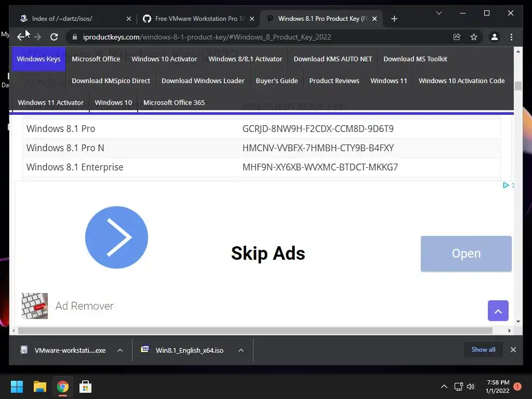The image size is (532, 399).
Task: Go back to the previous page
Action: pyautogui.click(x=21, y=37)
